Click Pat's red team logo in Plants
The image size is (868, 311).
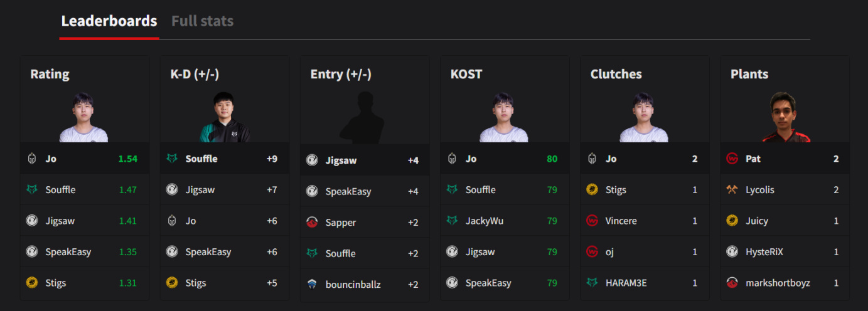[732, 159]
